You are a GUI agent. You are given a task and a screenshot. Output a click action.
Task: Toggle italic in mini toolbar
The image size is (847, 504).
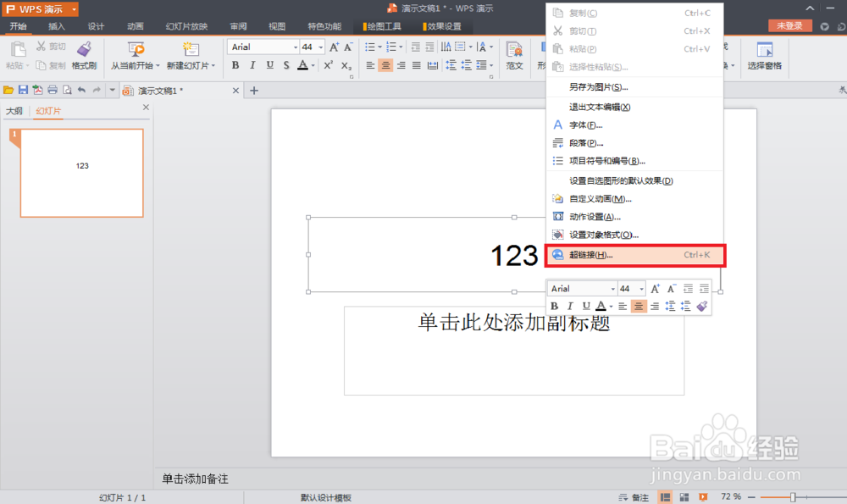(x=570, y=307)
